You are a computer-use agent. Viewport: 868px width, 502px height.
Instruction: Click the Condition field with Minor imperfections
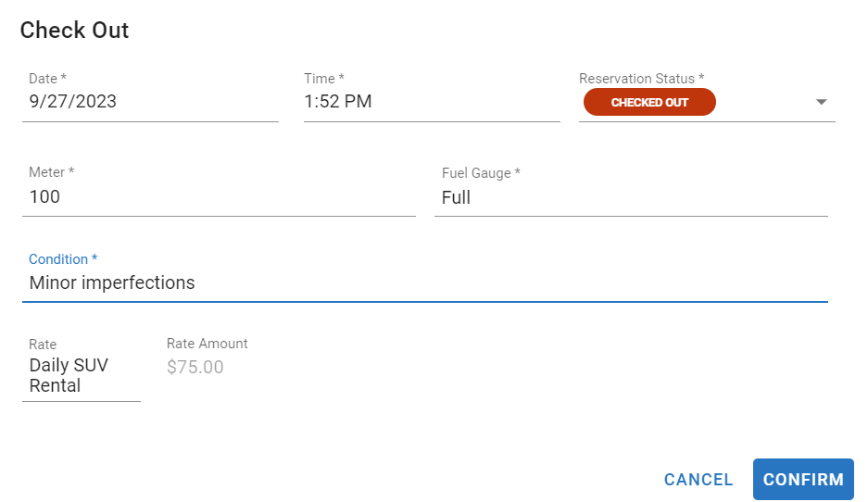coord(424,282)
